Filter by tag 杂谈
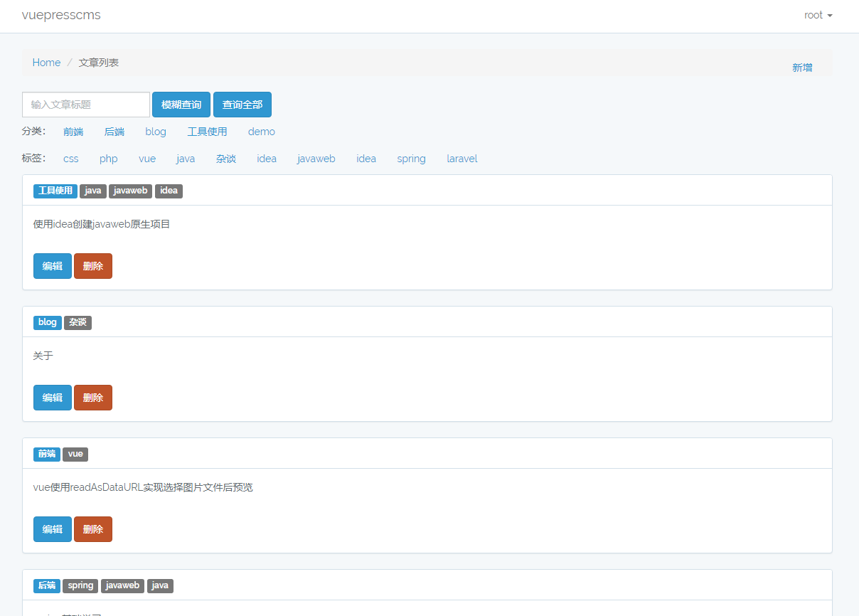 226,159
